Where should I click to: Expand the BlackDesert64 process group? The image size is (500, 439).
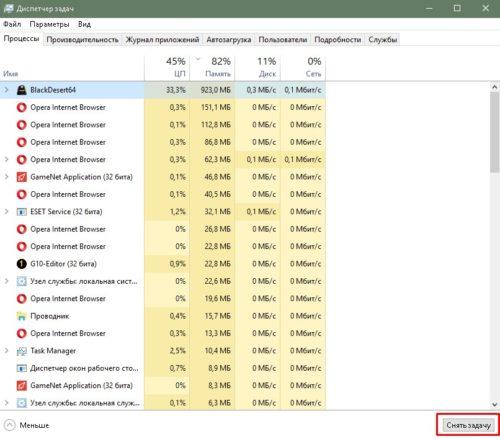[x=6, y=90]
